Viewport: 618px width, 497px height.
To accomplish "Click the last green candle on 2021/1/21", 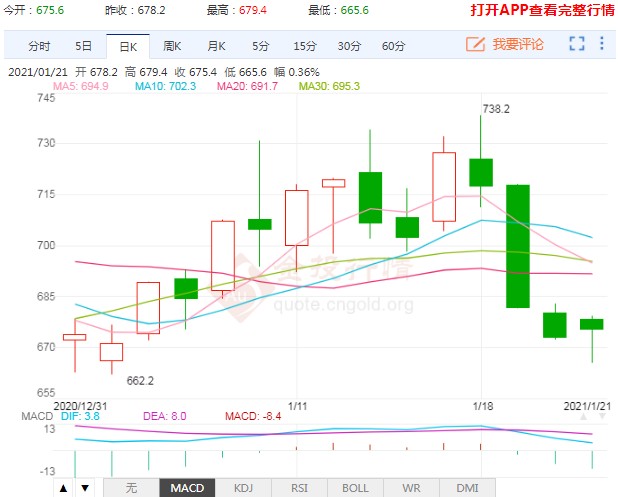I will coord(592,324).
